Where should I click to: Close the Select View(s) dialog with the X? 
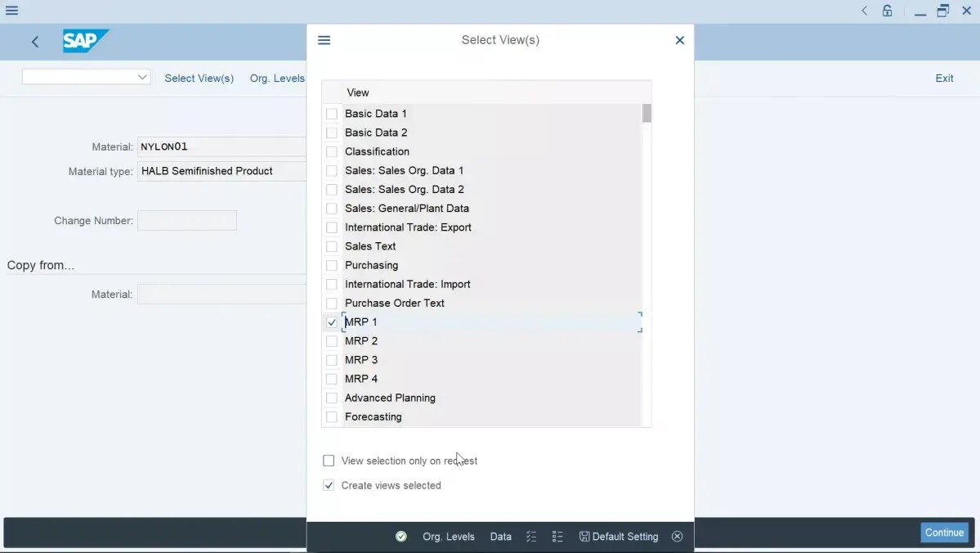pos(680,40)
